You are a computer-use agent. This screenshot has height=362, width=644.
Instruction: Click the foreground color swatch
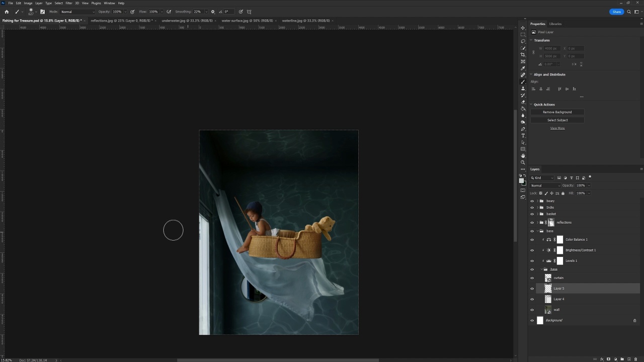click(x=521, y=180)
